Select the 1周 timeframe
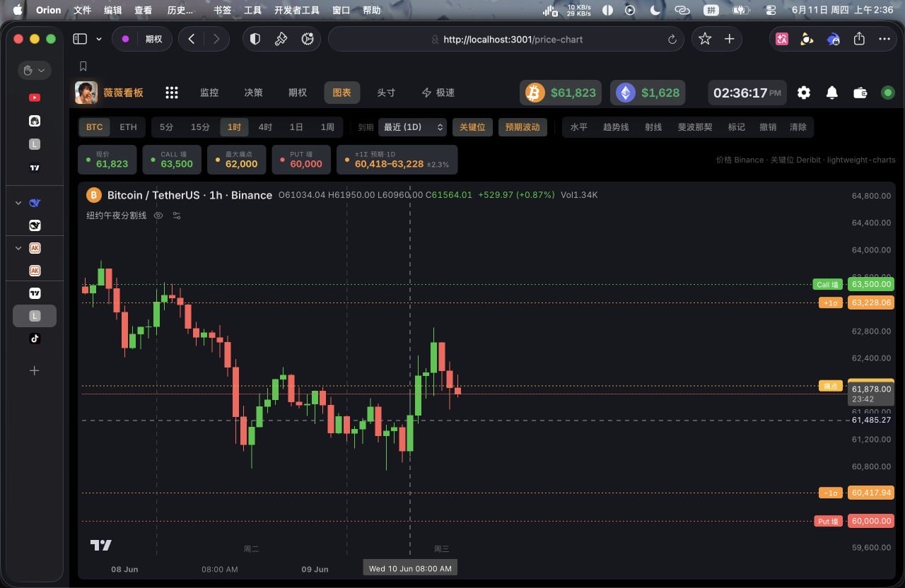The width and height of the screenshot is (905, 588). coord(327,127)
